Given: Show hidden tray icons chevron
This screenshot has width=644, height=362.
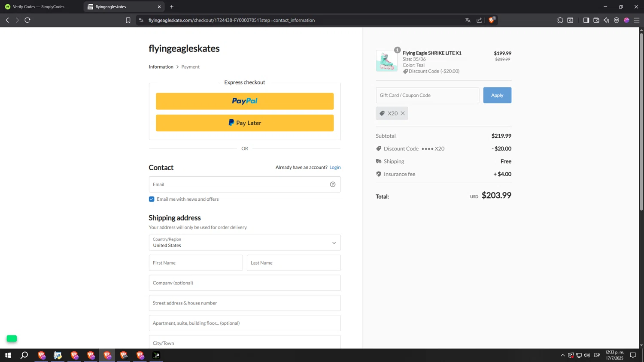Looking at the screenshot, I should pos(562,355).
